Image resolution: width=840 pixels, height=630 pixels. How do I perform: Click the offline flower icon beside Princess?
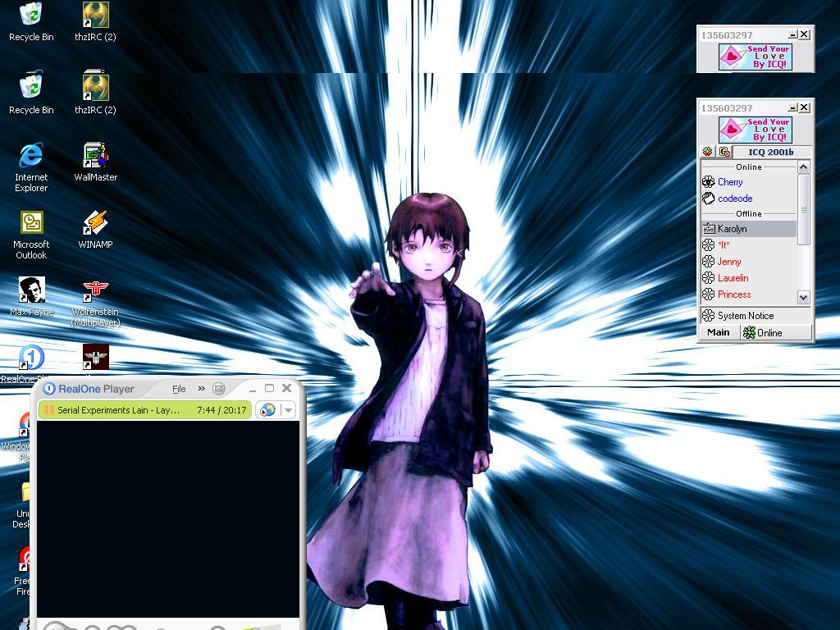pos(708,294)
